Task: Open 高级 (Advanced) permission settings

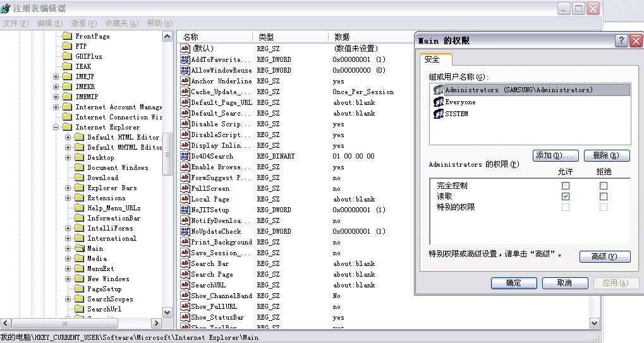Action: (x=605, y=256)
